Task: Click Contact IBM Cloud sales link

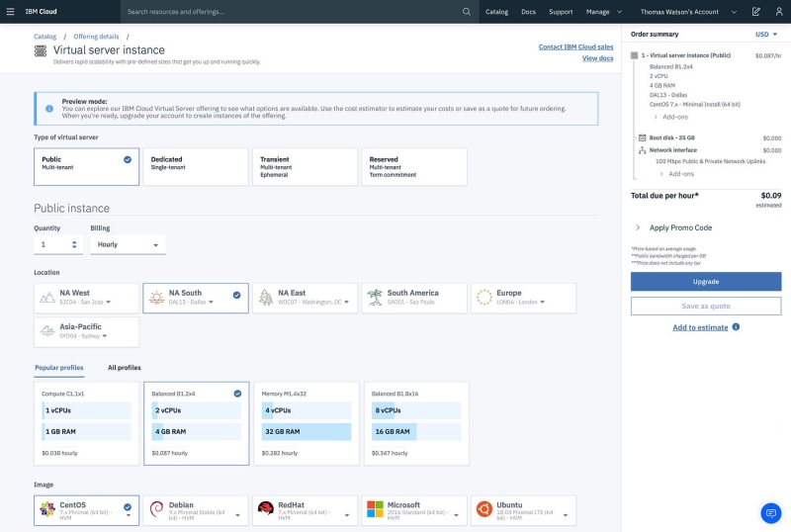Action: pyautogui.click(x=575, y=46)
